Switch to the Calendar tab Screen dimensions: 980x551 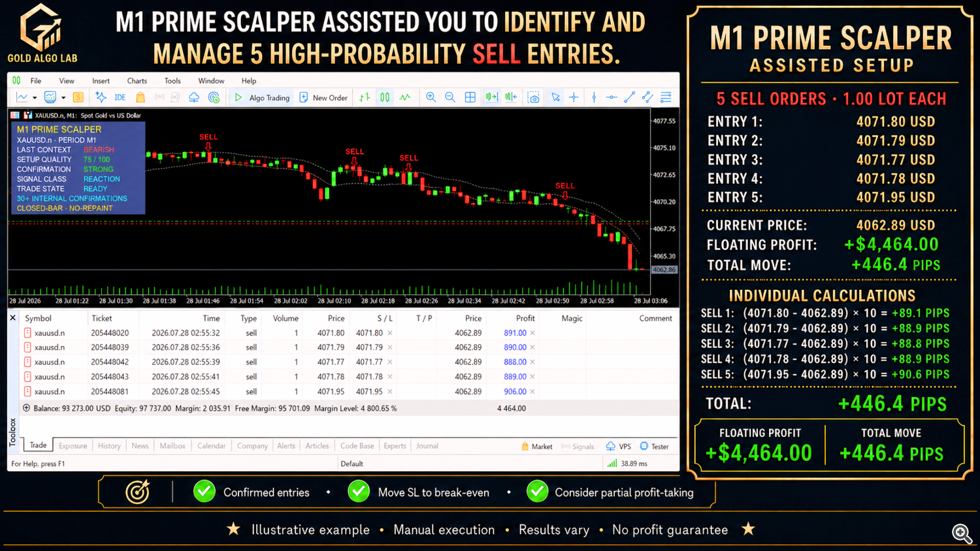click(212, 446)
